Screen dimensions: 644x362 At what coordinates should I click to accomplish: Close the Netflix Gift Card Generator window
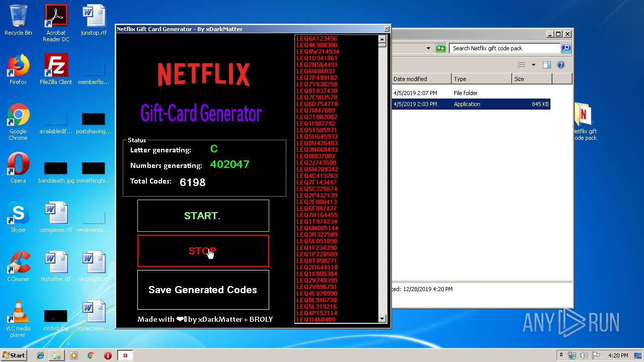(386, 29)
